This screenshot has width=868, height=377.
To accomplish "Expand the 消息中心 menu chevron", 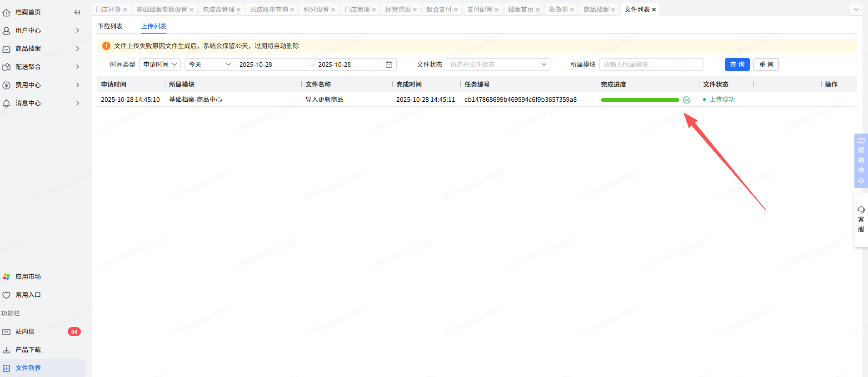I will 78,103.
